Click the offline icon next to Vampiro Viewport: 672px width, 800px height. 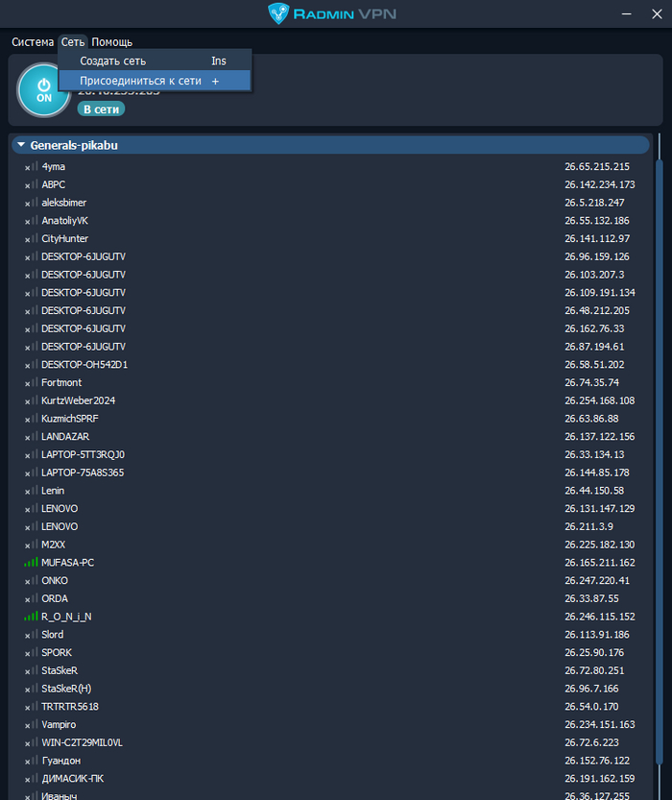coord(31,724)
